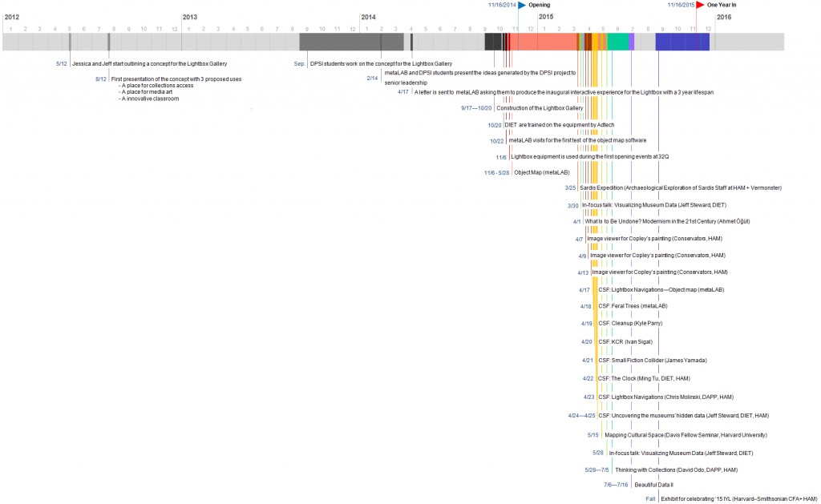This screenshot has height=504, width=821.
Task: Click the 2015 year label
Action: click(x=546, y=18)
